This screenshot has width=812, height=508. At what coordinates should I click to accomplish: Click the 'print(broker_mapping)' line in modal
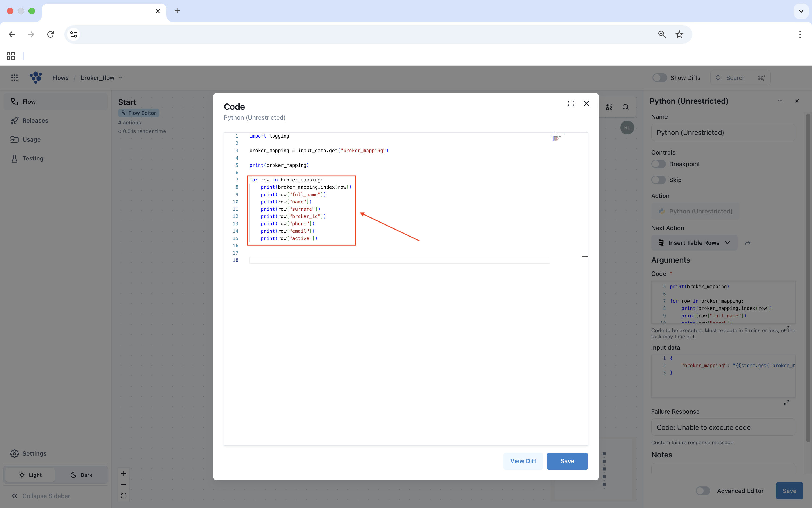pos(279,165)
